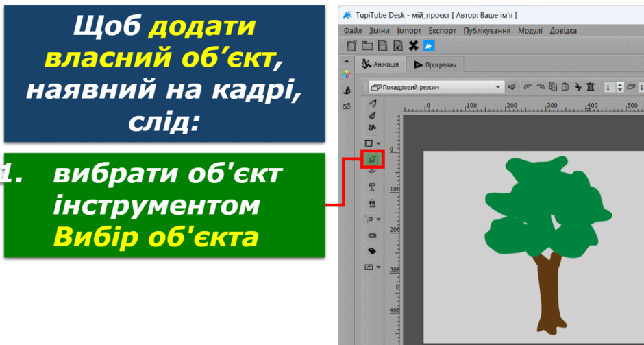
Task: Open the last tool's dropdown arrow
Action: click(378, 267)
